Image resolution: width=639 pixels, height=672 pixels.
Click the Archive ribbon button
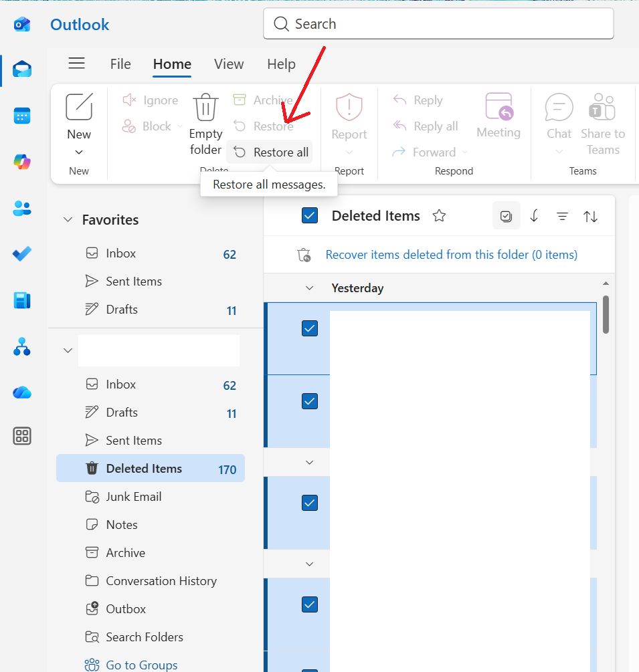coord(263,100)
